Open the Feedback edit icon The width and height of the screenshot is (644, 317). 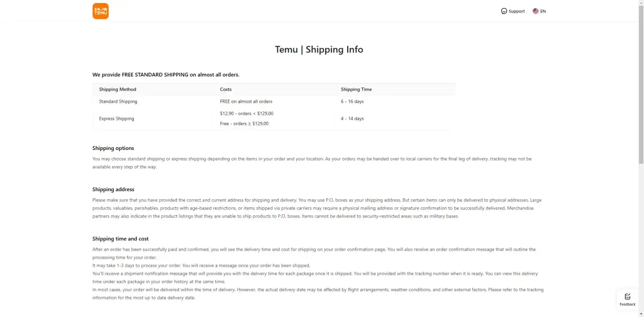tap(627, 296)
